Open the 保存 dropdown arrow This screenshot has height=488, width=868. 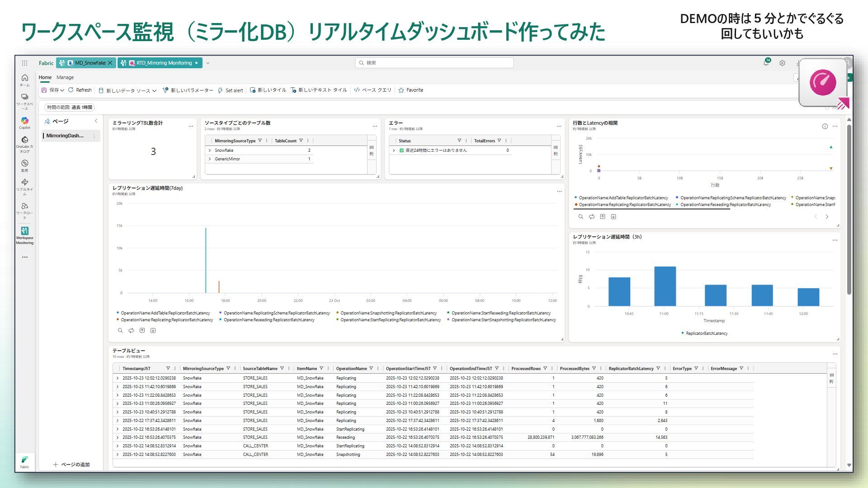click(x=62, y=90)
